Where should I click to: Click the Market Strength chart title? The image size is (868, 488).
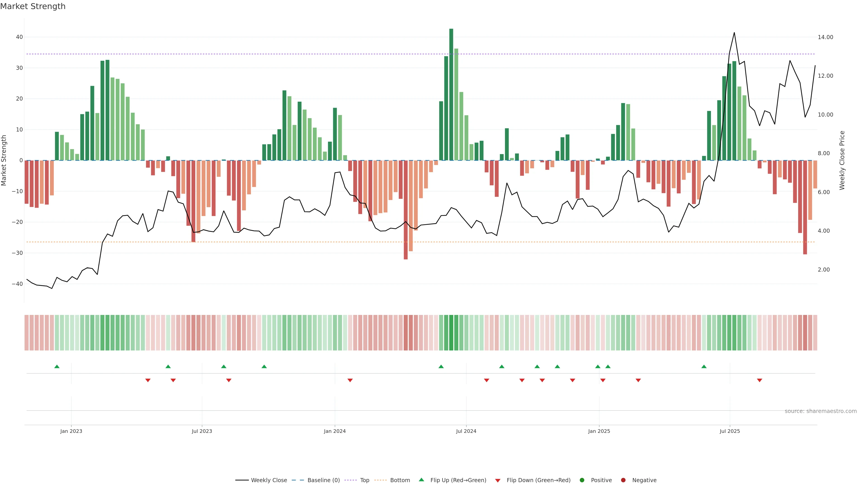click(x=33, y=6)
